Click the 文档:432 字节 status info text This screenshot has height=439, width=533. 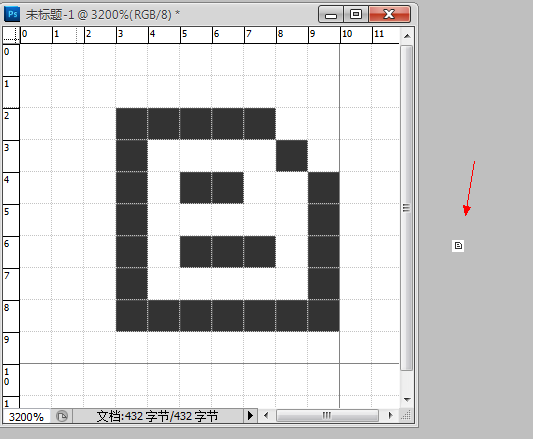pyautogui.click(x=157, y=416)
